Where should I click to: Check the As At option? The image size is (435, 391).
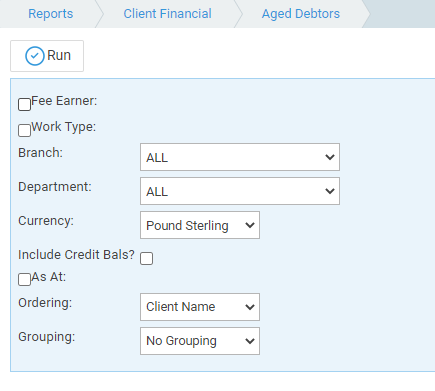[x=24, y=279]
